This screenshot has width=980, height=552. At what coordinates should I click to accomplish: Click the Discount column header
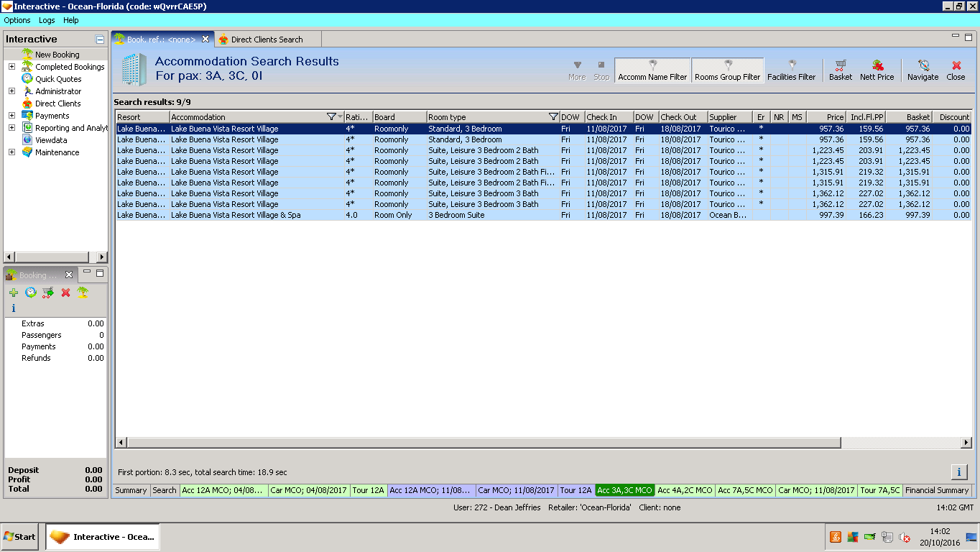click(x=952, y=117)
